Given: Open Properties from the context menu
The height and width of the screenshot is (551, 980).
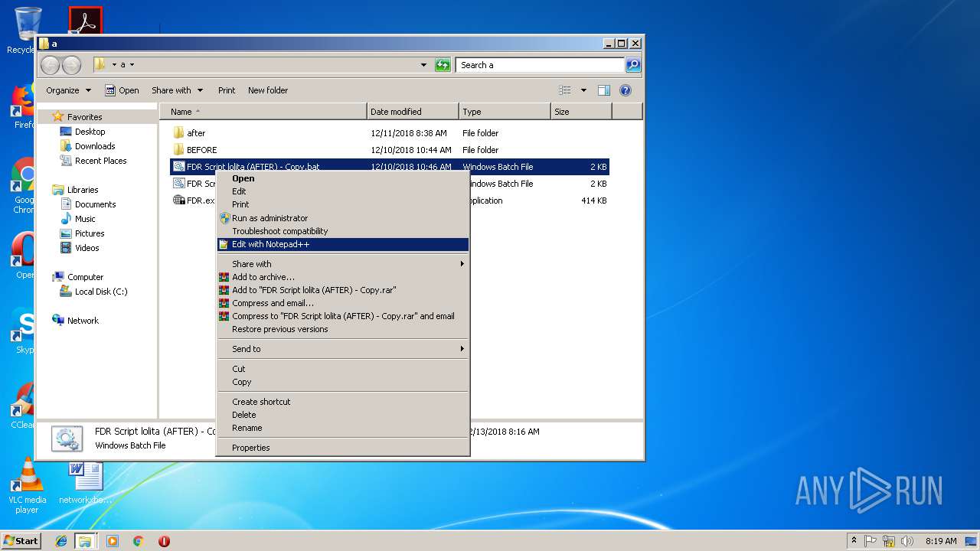Looking at the screenshot, I should (343, 448).
